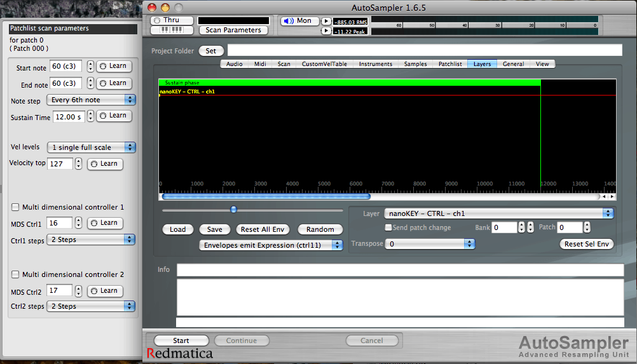Open Scan Parameters
The height and width of the screenshot is (364, 637).
(233, 30)
